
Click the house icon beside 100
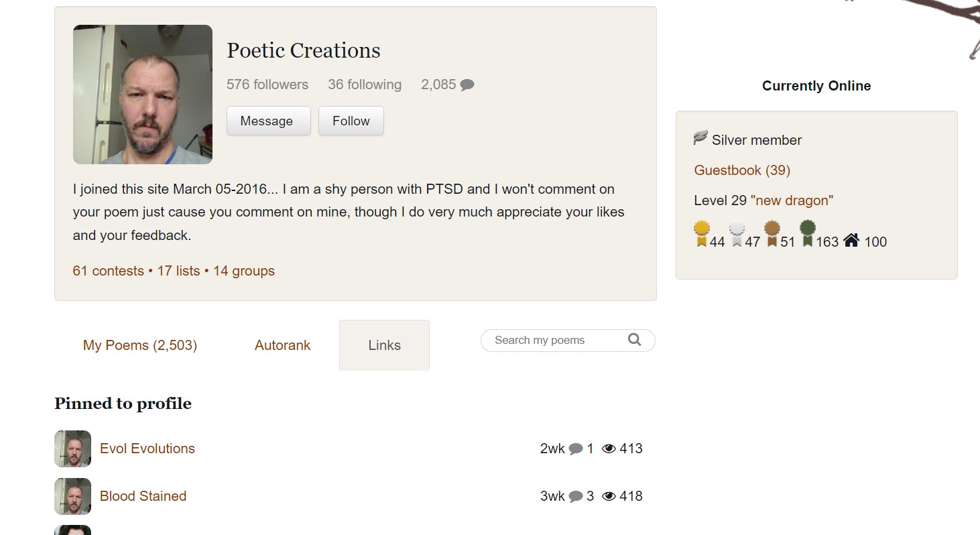click(x=851, y=240)
